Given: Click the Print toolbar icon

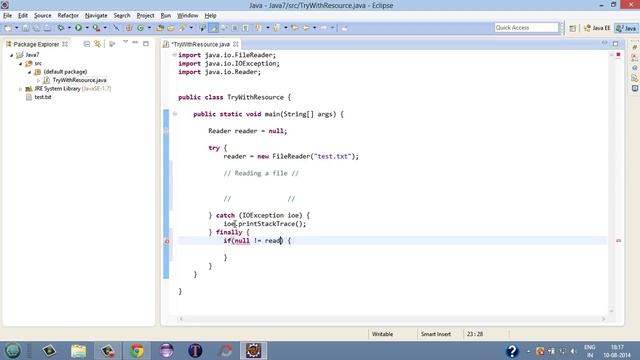Looking at the screenshot, I should pos(47,28).
